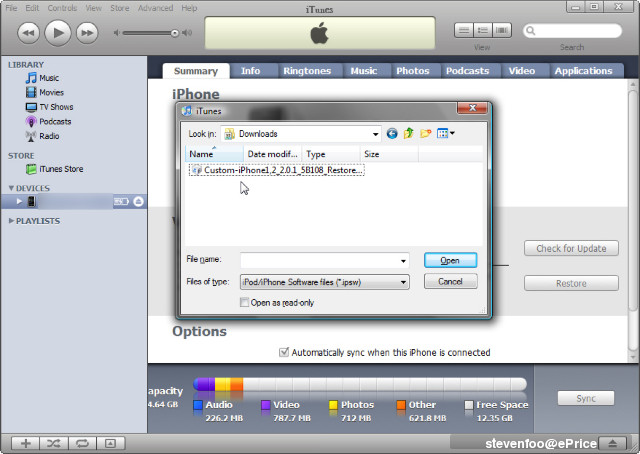Click the Open button in dialog
The height and width of the screenshot is (454, 640).
[450, 260]
